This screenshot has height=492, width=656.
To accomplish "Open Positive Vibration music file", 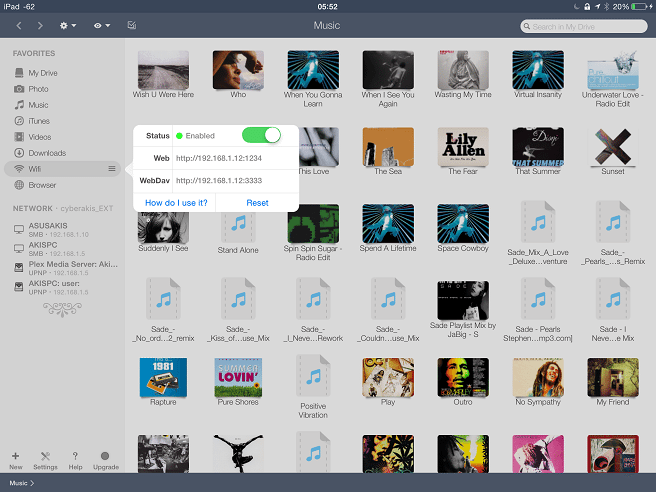I will [x=313, y=387].
